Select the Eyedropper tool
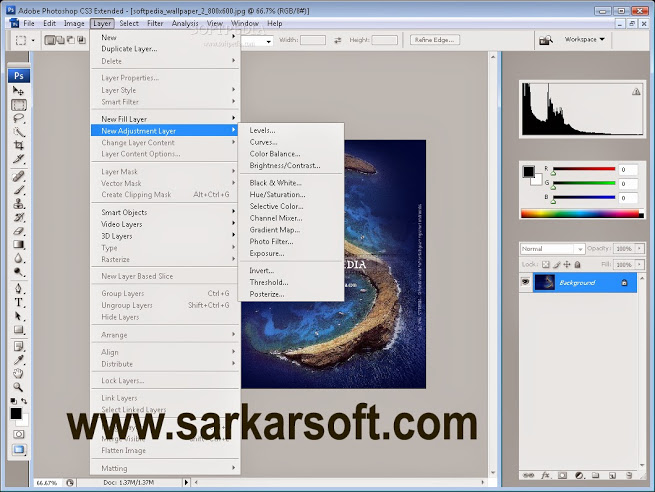Screen dimensions: 655x492 (18, 360)
